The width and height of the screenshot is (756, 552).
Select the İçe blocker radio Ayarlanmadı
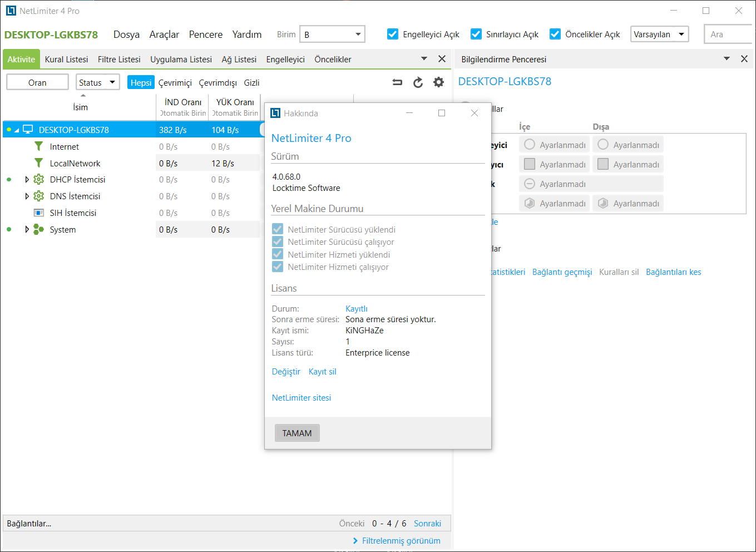530,145
